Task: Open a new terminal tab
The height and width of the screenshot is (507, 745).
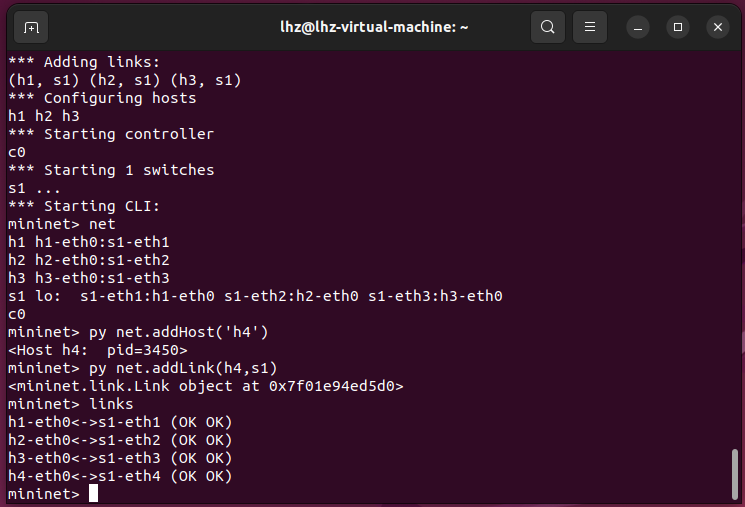Action: pyautogui.click(x=31, y=27)
